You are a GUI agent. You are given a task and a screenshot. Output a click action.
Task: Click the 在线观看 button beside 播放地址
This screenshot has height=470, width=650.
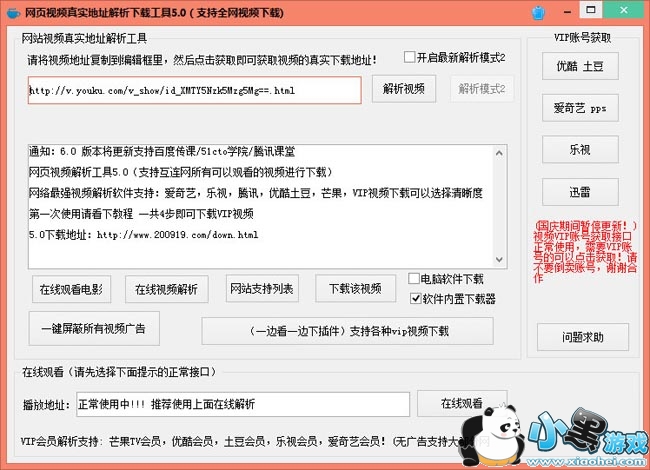click(x=462, y=403)
